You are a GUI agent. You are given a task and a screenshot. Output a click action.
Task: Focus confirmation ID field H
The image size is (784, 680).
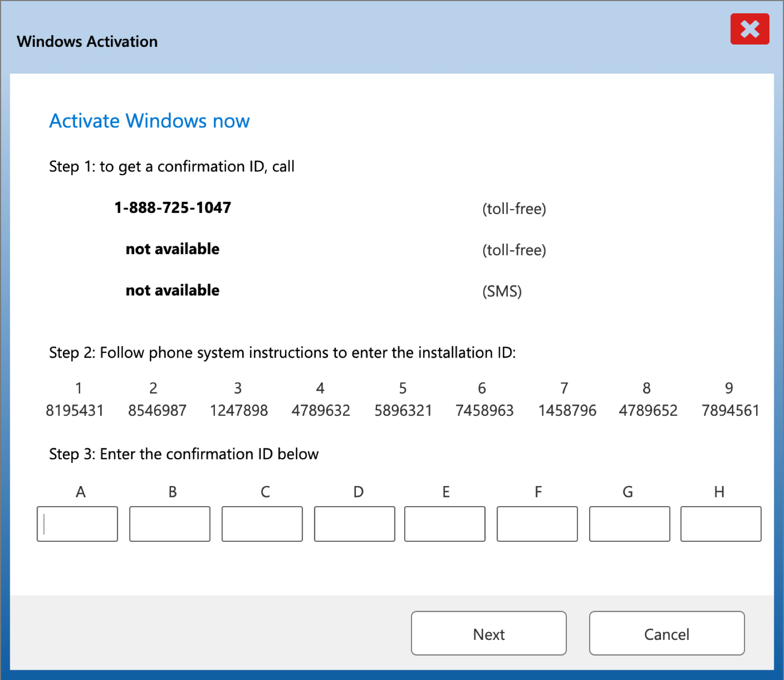coord(721,524)
